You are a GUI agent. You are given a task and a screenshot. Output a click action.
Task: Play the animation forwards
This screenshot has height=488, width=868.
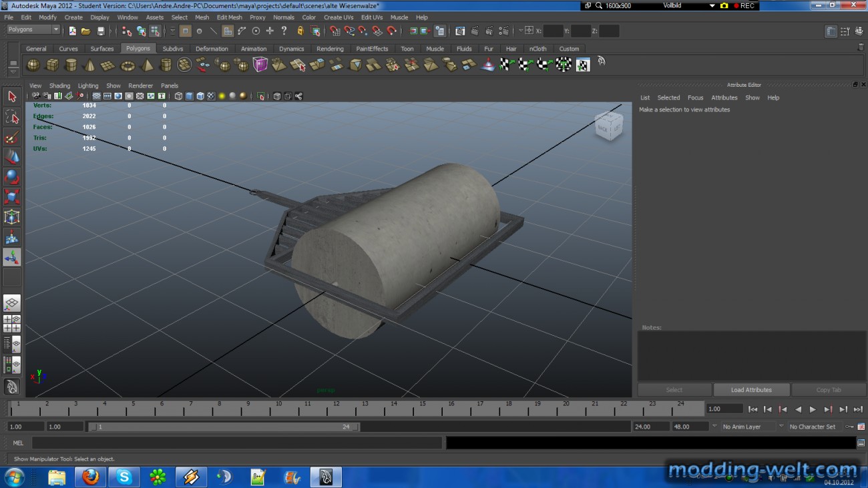coord(813,409)
